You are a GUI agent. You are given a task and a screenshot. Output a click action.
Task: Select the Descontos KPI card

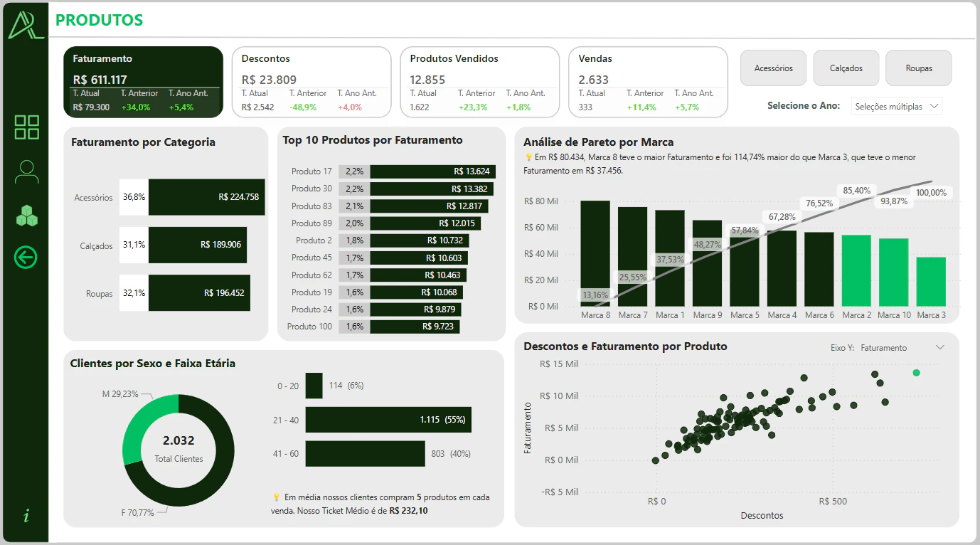point(311,83)
